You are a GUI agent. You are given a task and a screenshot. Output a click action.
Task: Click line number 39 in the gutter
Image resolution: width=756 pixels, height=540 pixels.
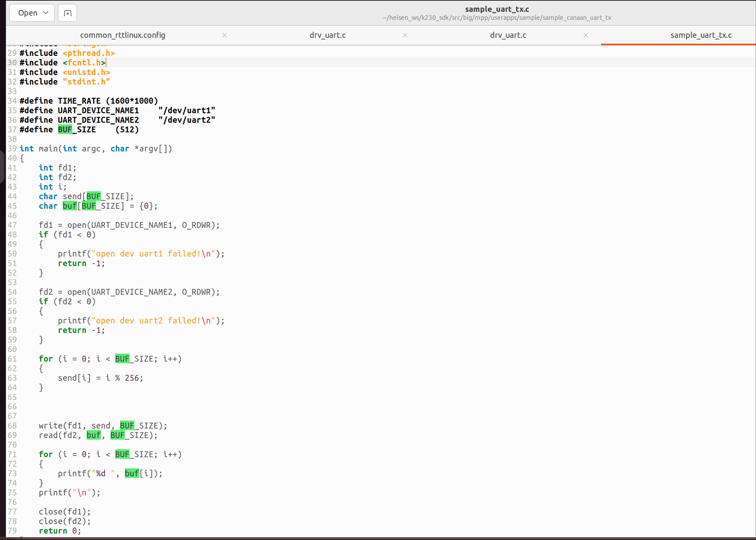(x=12, y=149)
